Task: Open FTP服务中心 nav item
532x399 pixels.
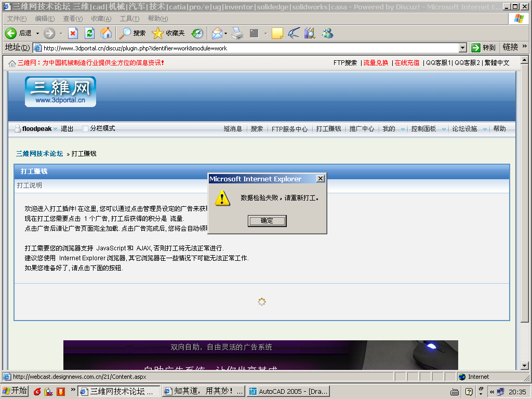Action: click(x=289, y=129)
